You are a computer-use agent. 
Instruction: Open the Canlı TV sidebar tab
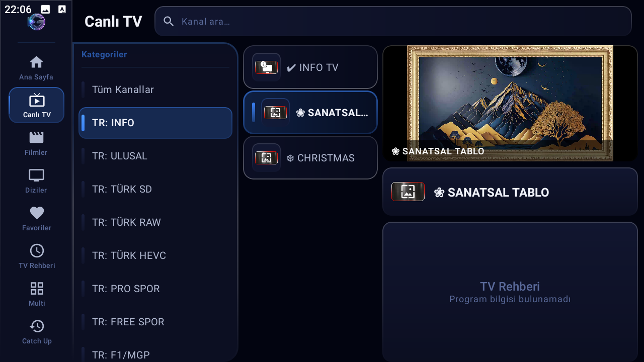point(36,105)
